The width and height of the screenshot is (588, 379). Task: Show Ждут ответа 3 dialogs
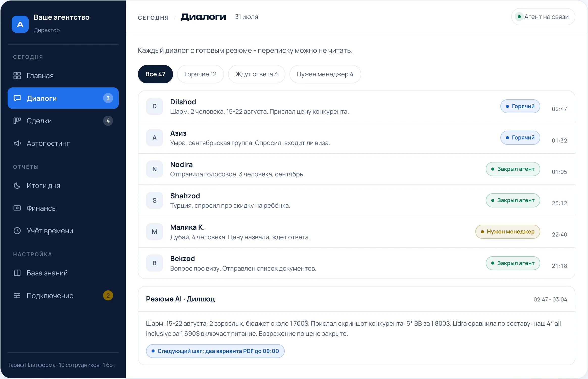[257, 74]
